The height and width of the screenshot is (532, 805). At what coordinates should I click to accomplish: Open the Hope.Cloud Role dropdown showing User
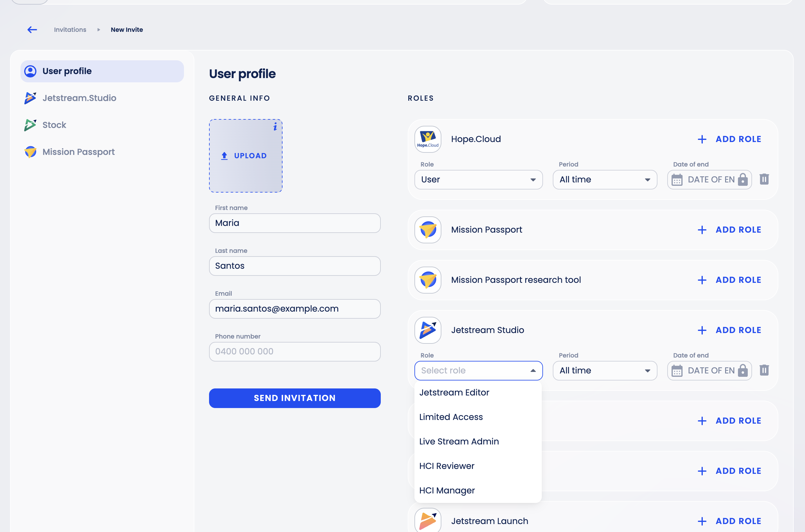(478, 179)
